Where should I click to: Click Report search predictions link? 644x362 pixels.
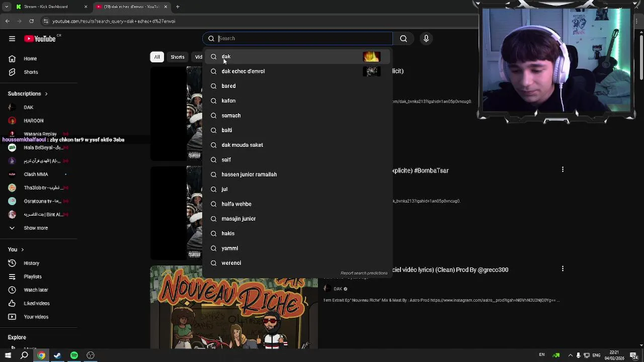coord(364,273)
